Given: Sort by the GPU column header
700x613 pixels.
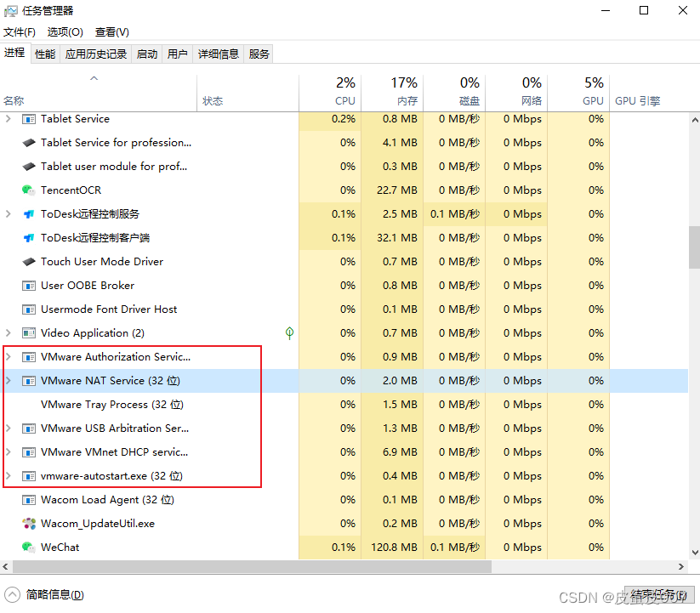Looking at the screenshot, I should (x=578, y=93).
